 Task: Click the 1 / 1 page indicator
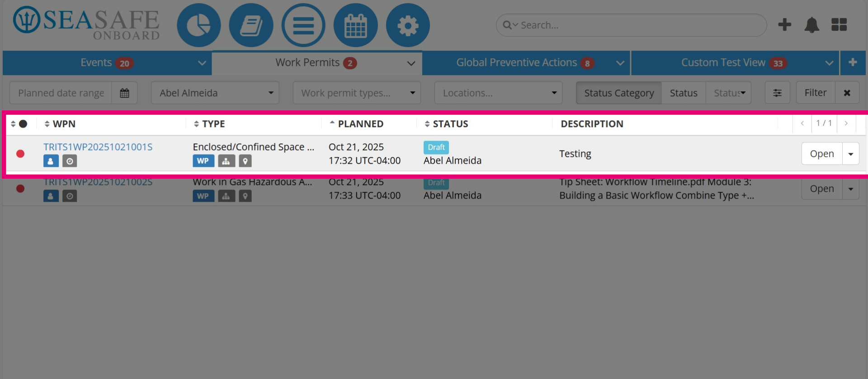[x=824, y=123]
